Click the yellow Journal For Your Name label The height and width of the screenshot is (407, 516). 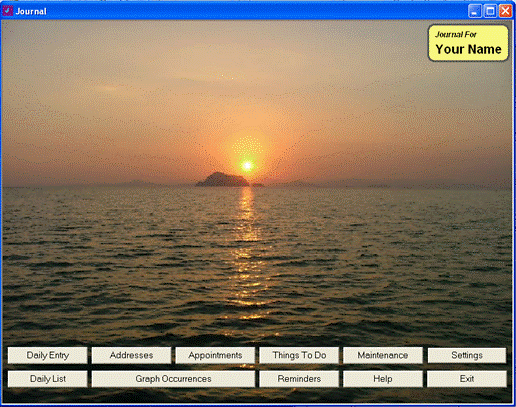click(x=468, y=43)
